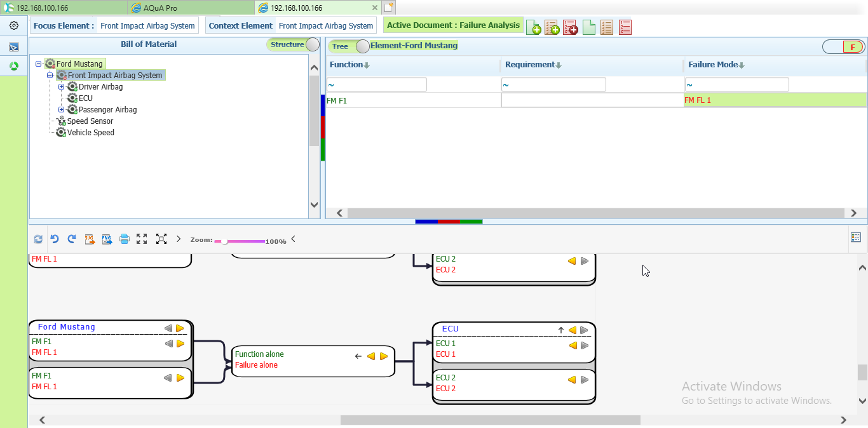The image size is (868, 428).
Task: Click the Focus Element label
Action: click(x=64, y=26)
